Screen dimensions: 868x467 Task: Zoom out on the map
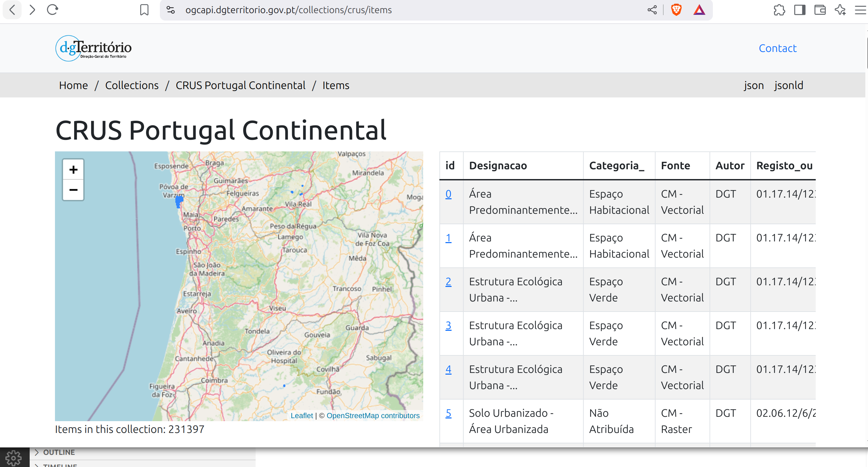[73, 190]
